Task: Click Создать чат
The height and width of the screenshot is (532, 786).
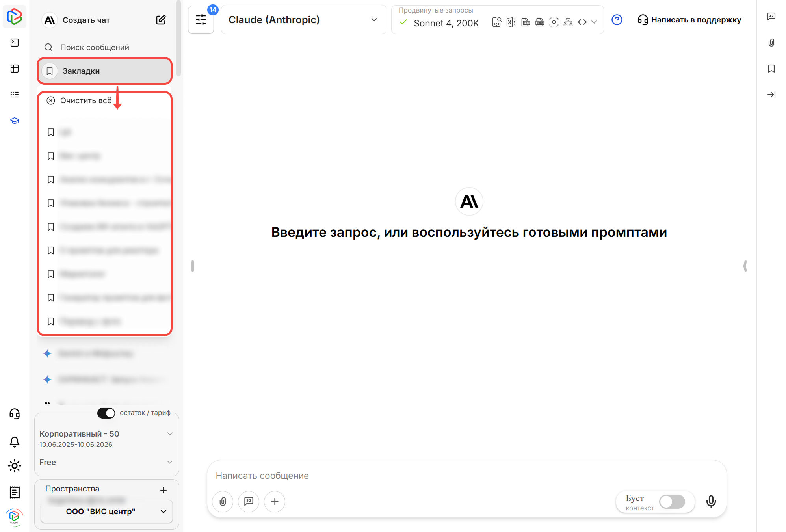Action: (x=86, y=20)
